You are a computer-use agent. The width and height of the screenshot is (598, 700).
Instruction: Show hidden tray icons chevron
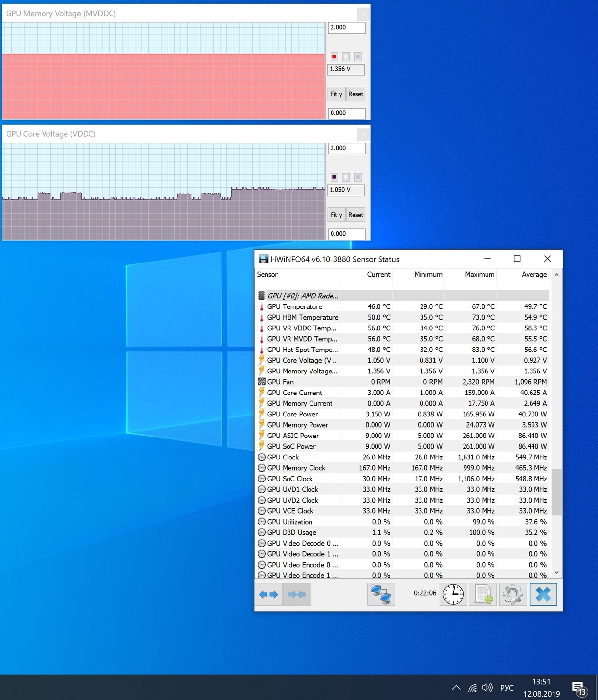[x=456, y=688]
